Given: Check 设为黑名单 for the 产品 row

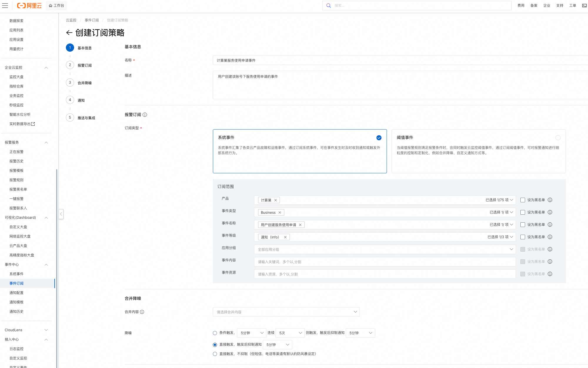Looking at the screenshot, I should pos(523,200).
